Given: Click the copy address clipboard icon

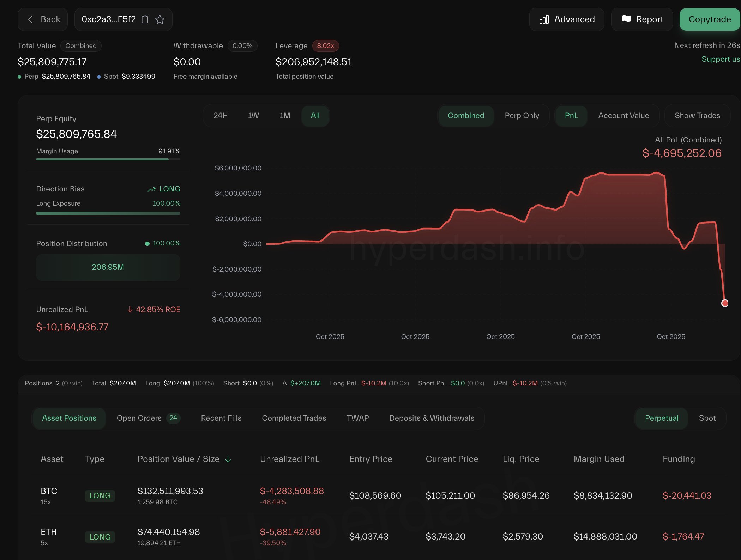Looking at the screenshot, I should [145, 19].
